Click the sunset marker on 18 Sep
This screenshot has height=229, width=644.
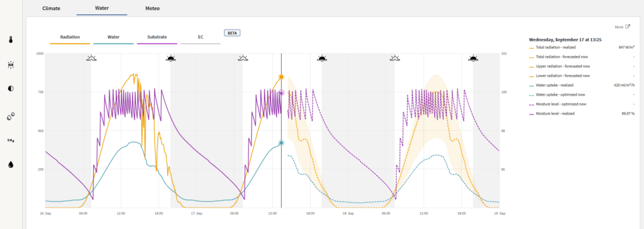(x=473, y=58)
